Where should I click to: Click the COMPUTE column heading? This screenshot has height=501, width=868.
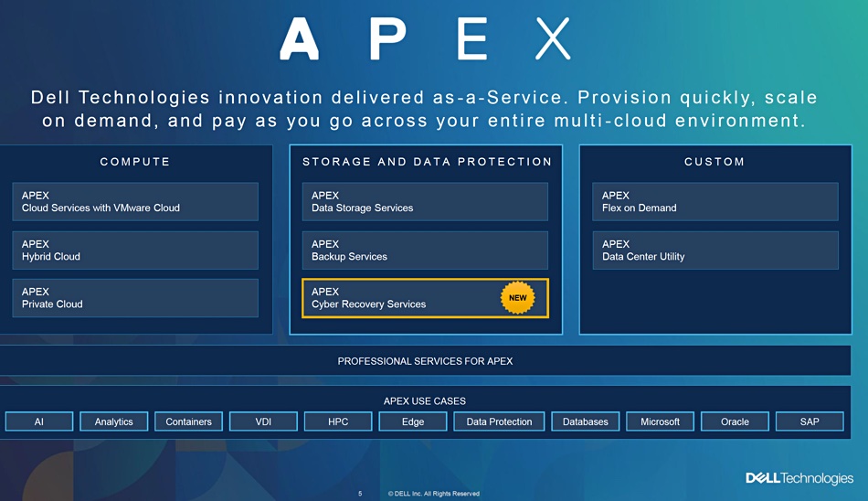135,162
